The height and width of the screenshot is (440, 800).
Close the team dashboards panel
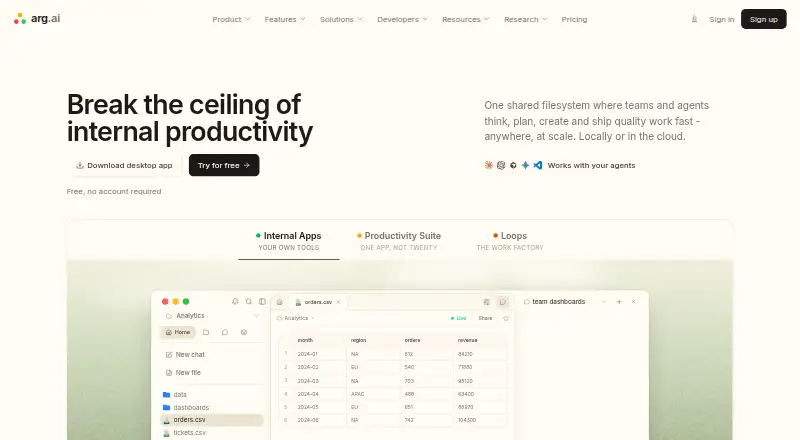coord(633,302)
